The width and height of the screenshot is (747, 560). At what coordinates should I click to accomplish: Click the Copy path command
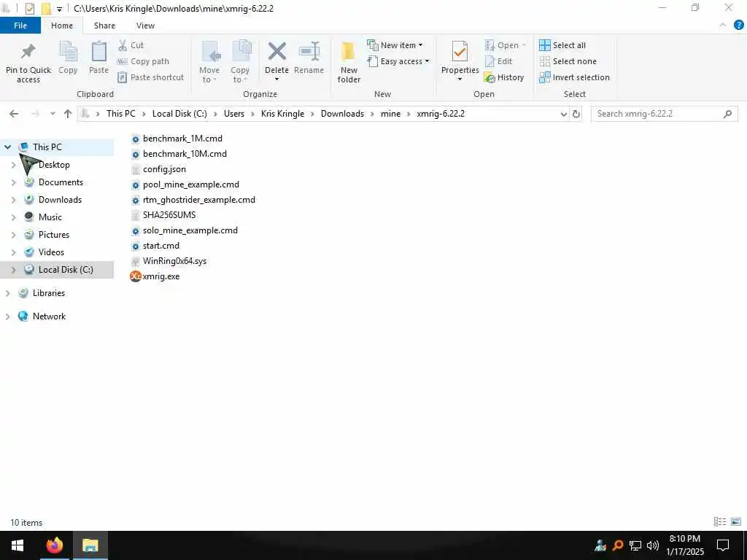tap(143, 61)
